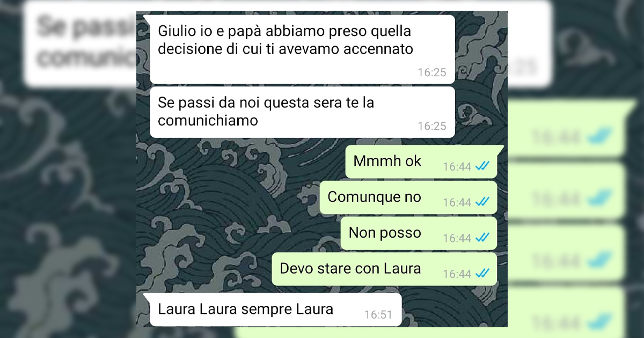Image resolution: width=644 pixels, height=338 pixels.
Task: Click the 16:25 timestamp under 'comunichiamo'
Action: pyautogui.click(x=432, y=126)
